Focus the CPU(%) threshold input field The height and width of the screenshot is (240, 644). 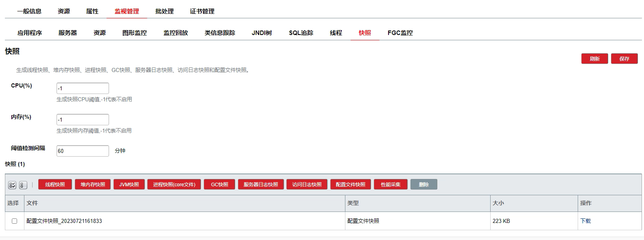[x=83, y=88]
